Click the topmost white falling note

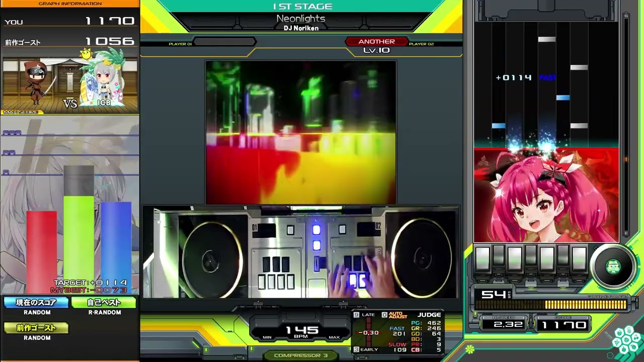point(547,39)
